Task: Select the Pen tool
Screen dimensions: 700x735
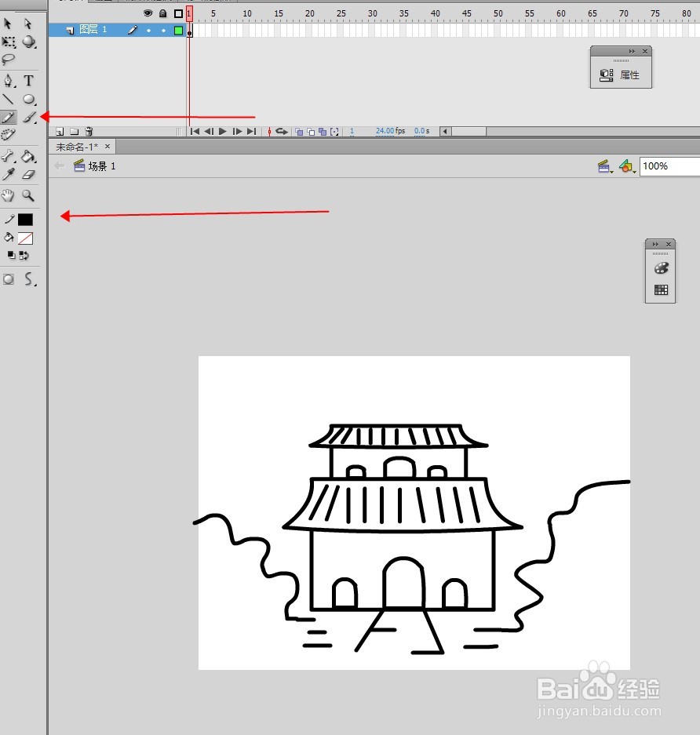Action: [x=7, y=81]
